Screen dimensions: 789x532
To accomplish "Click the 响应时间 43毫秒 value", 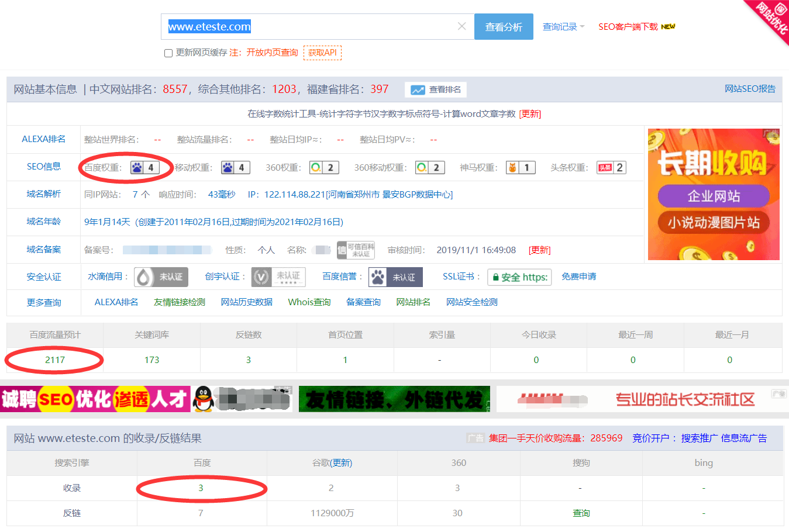I will (x=222, y=195).
